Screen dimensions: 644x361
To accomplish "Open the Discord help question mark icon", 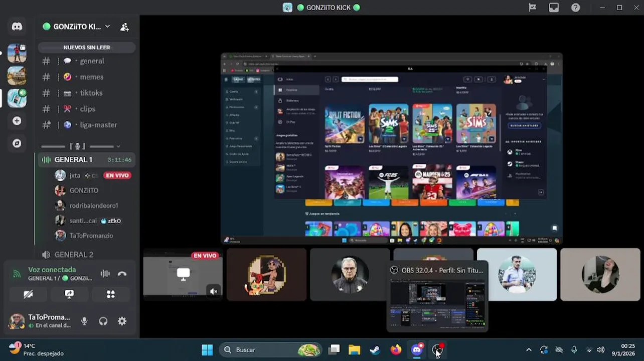I will (x=576, y=8).
